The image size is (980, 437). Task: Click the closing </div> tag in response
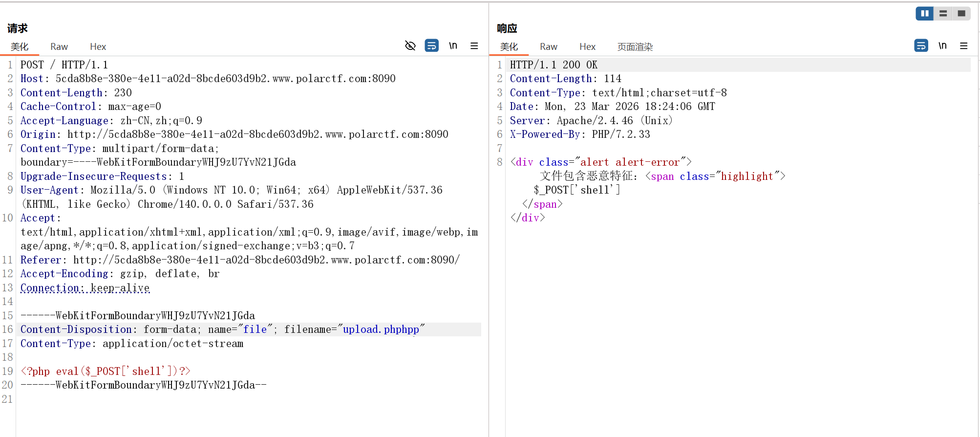click(528, 218)
